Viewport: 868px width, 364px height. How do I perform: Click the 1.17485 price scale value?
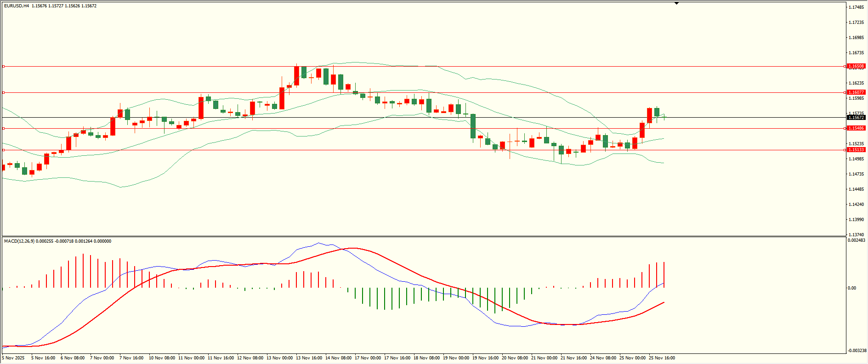coord(856,7)
